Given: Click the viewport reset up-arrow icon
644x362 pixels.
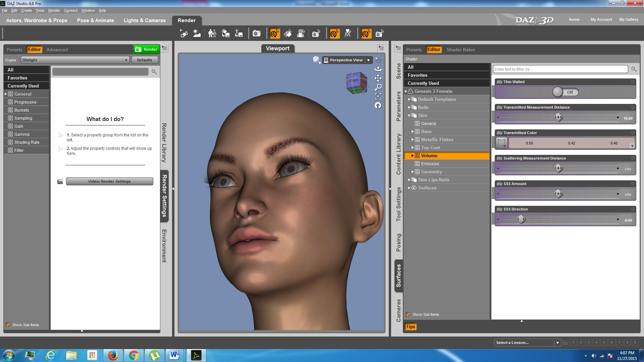Looking at the screenshot, I should coord(378,106).
